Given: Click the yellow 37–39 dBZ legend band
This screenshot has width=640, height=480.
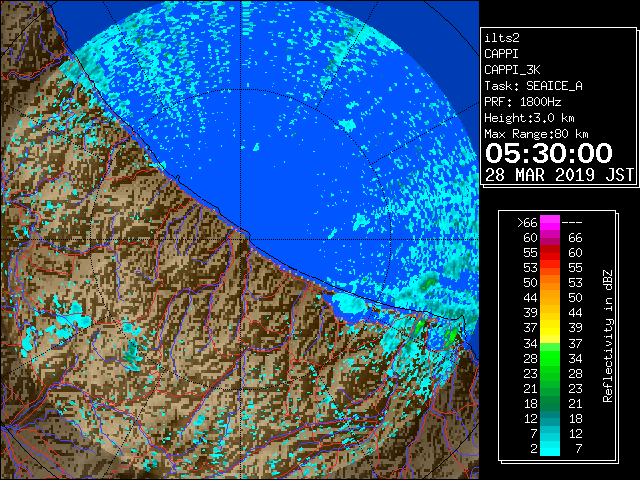Looking at the screenshot, I should 550,328.
